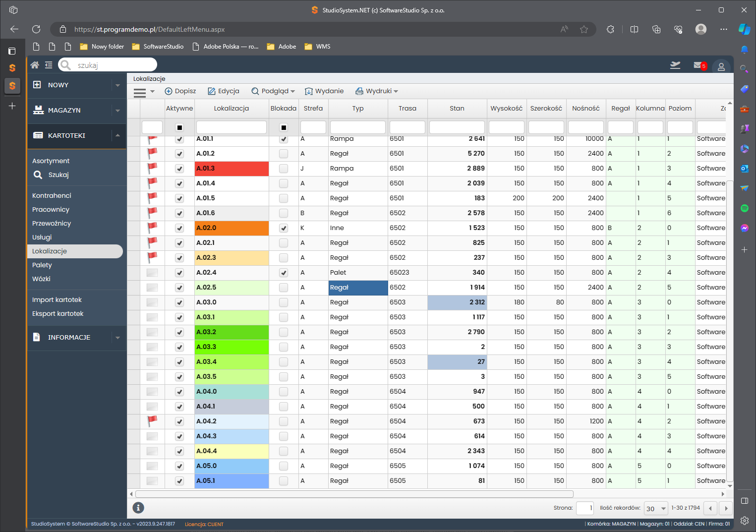
Task: Open Eksport kartotek from the sidebar
Action: tap(58, 313)
